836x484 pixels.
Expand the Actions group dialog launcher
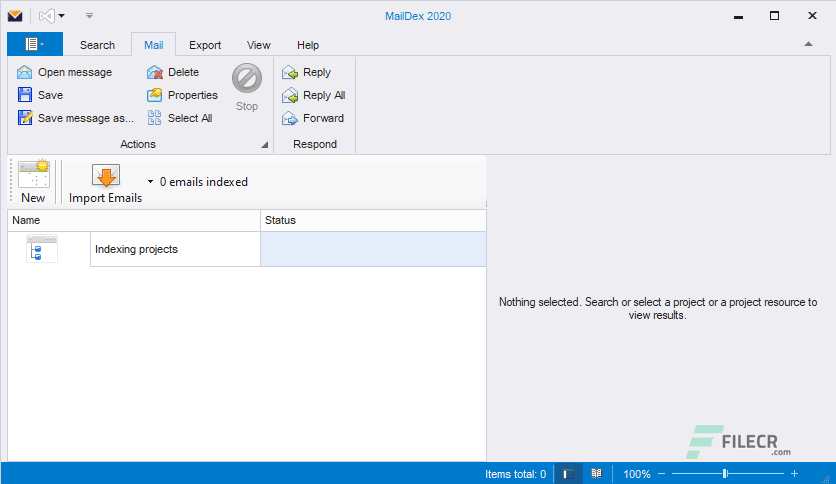(264, 144)
